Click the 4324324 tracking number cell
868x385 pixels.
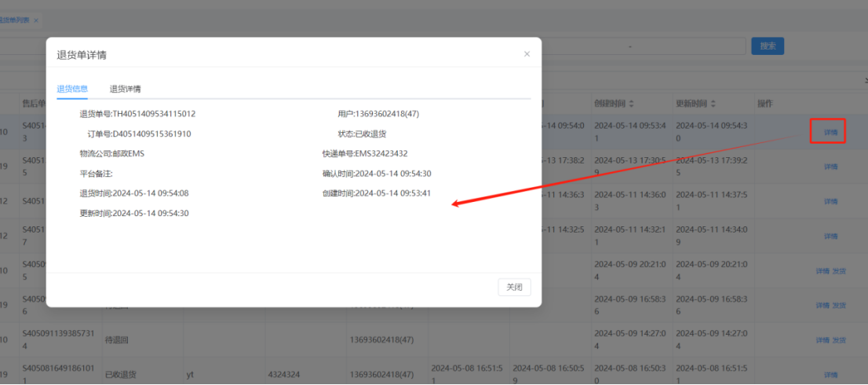pos(284,375)
